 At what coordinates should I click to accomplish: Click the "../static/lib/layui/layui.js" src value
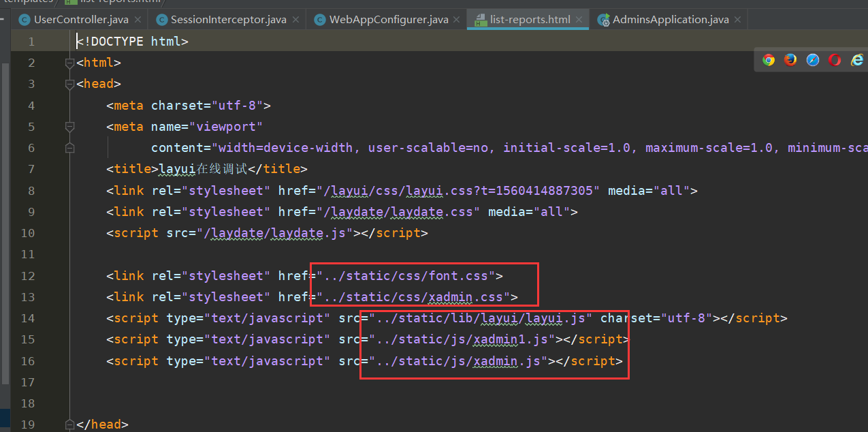click(481, 318)
